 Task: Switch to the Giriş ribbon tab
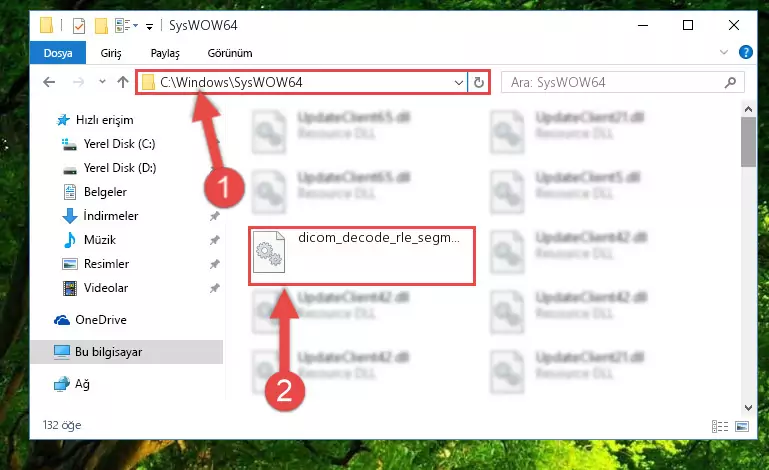pyautogui.click(x=111, y=53)
